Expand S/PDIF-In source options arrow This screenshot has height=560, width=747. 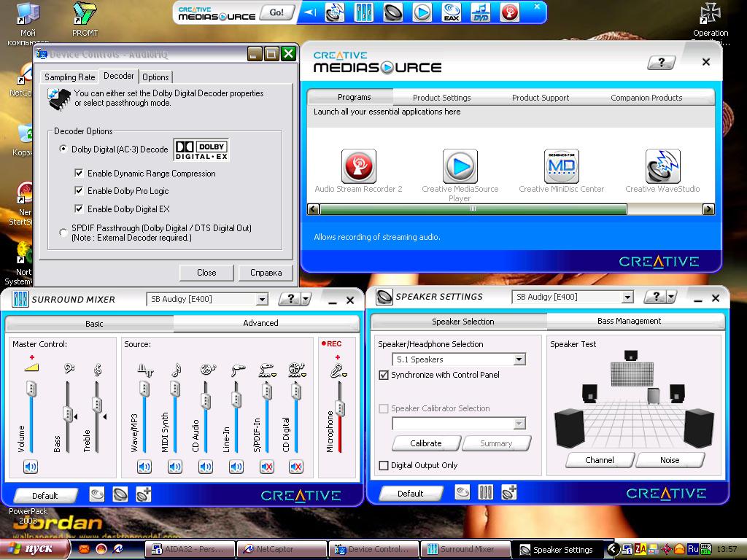(274, 376)
